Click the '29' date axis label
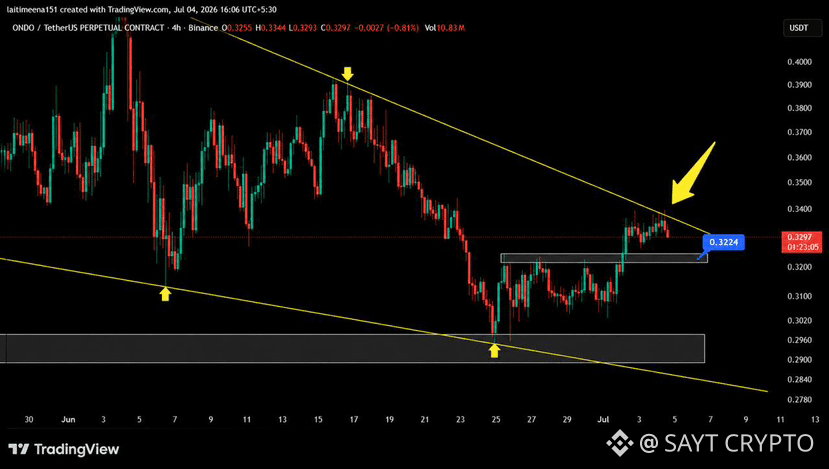 (567, 419)
